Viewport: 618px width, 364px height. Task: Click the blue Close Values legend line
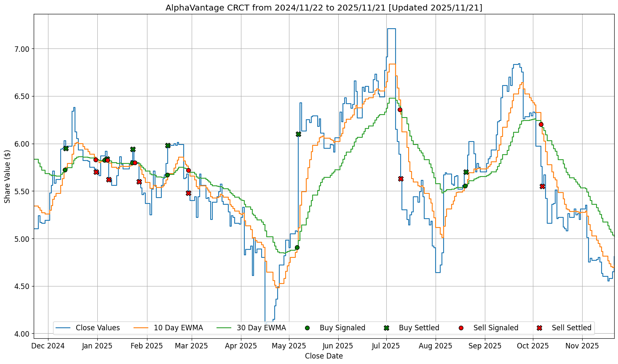(x=64, y=328)
